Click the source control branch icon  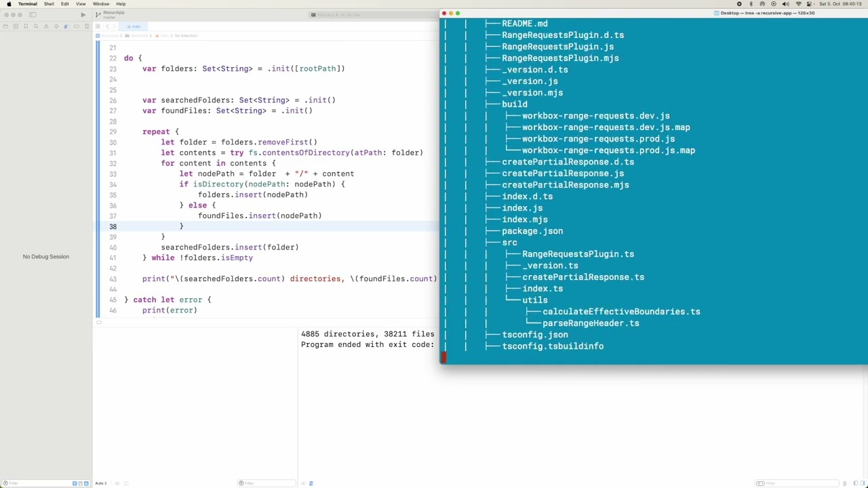[x=98, y=15]
